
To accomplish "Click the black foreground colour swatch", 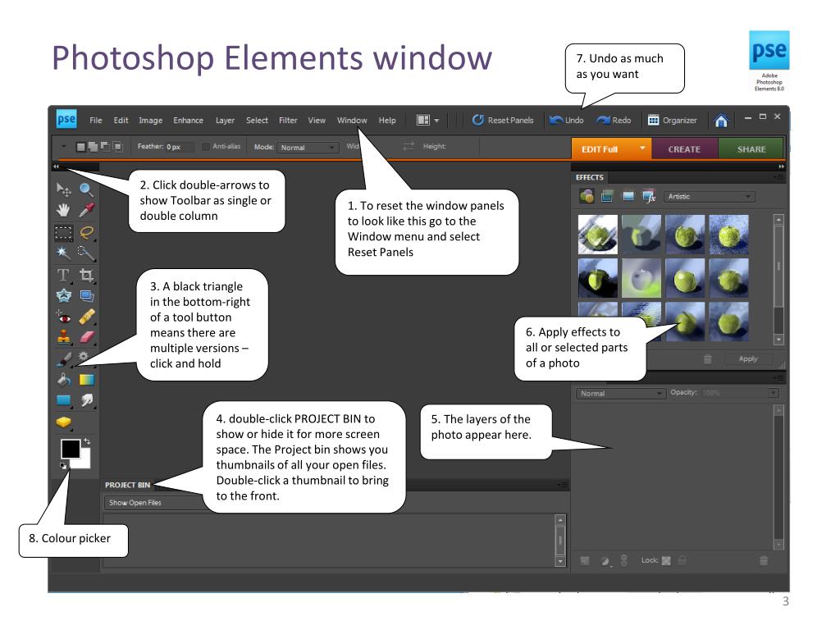I will coord(71,449).
